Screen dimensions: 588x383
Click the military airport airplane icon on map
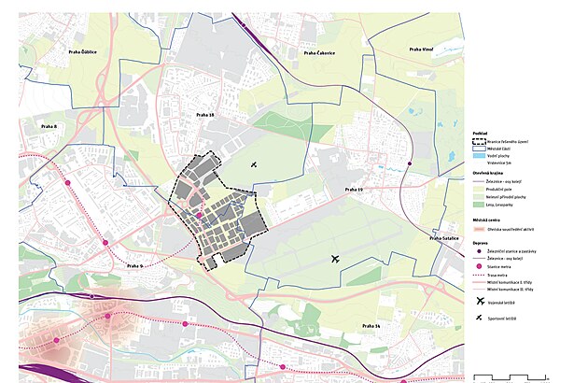pos(335,259)
